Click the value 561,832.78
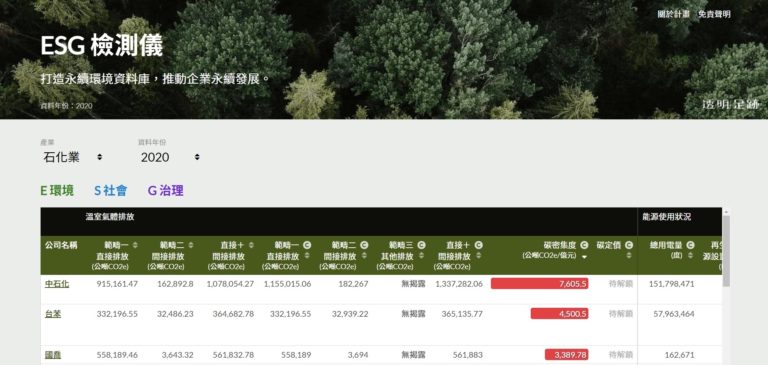768x365 pixels. (233, 355)
